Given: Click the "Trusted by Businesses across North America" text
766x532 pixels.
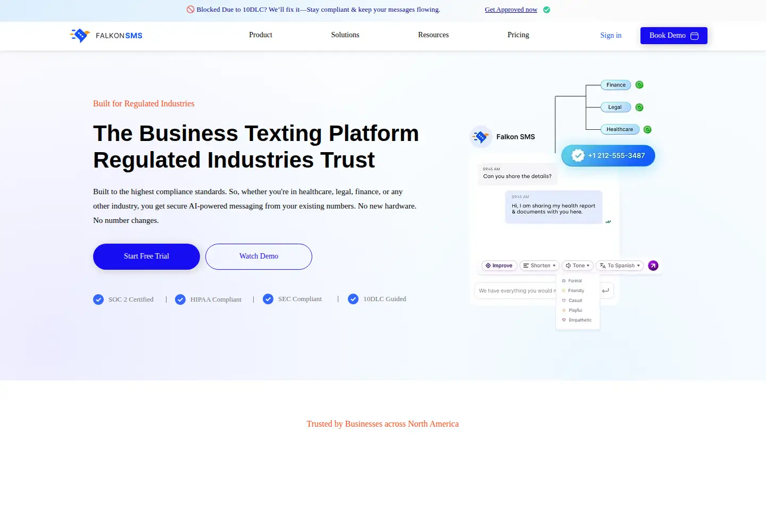Looking at the screenshot, I should (x=382, y=424).
